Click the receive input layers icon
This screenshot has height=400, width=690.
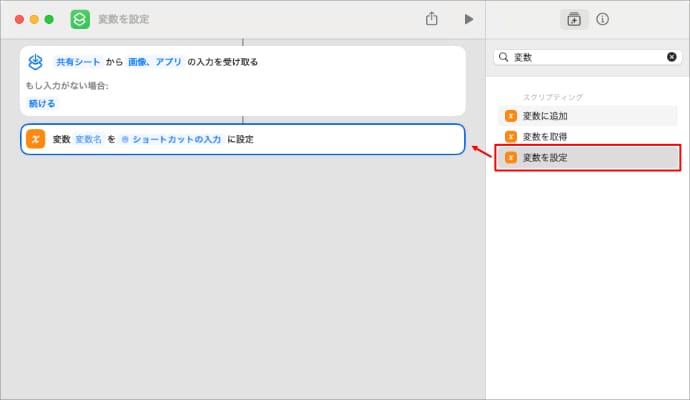tap(35, 62)
